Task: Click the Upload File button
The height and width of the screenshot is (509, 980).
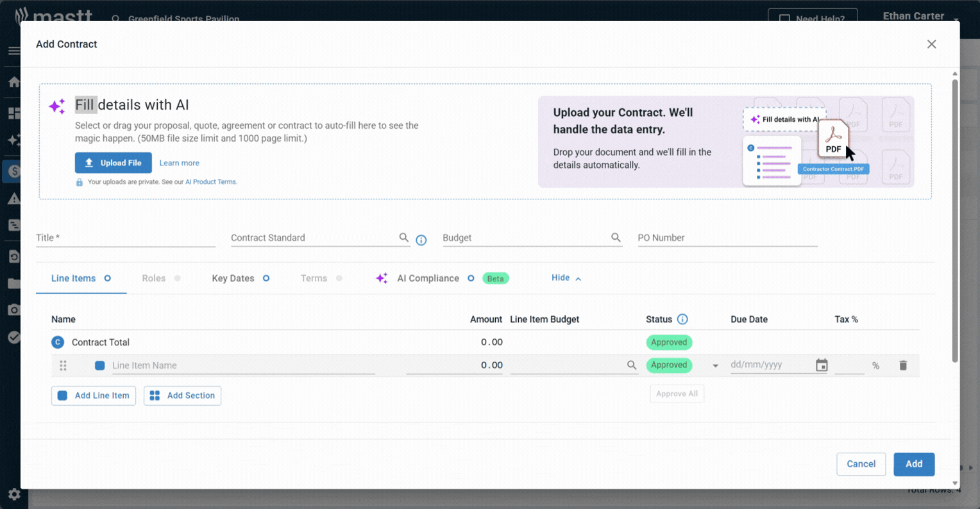Action: 113,162
